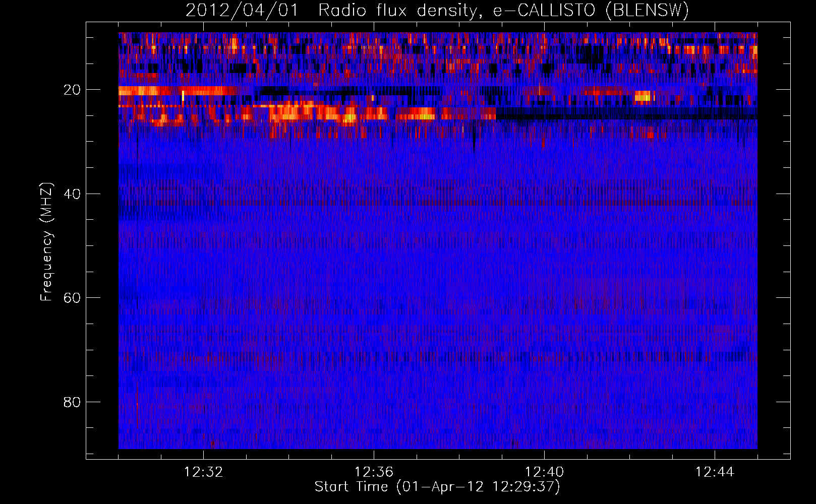816x504 pixels.
Task: Click the 12:32 time tick label
Action: coord(204,472)
